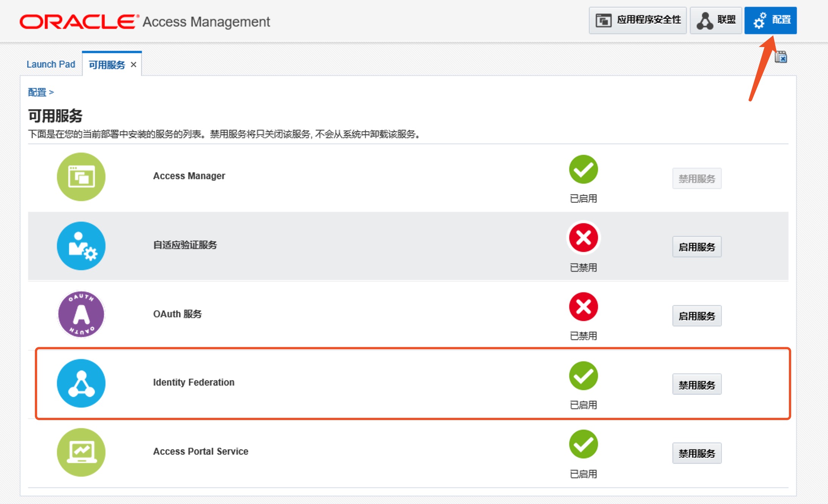Click red disabled status icon for 自适应验证服务

point(583,238)
